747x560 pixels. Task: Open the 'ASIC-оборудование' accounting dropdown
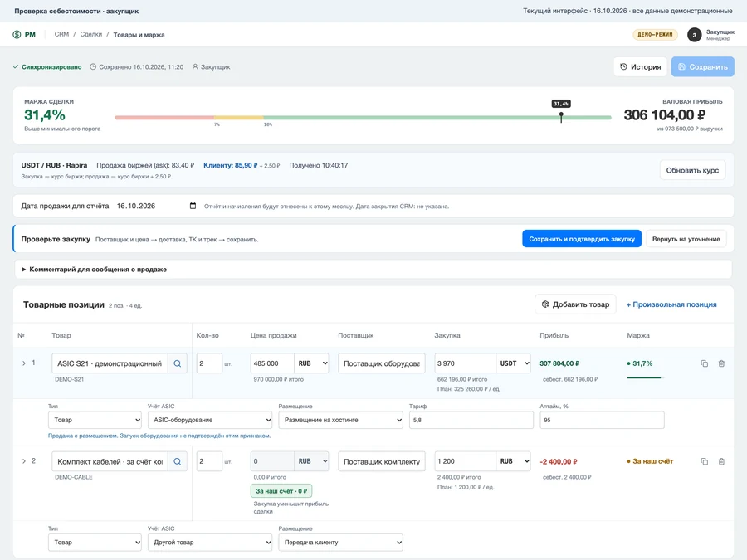click(210, 420)
